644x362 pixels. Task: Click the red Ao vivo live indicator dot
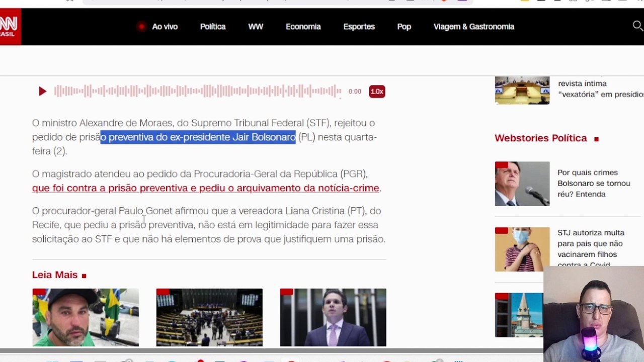[141, 27]
